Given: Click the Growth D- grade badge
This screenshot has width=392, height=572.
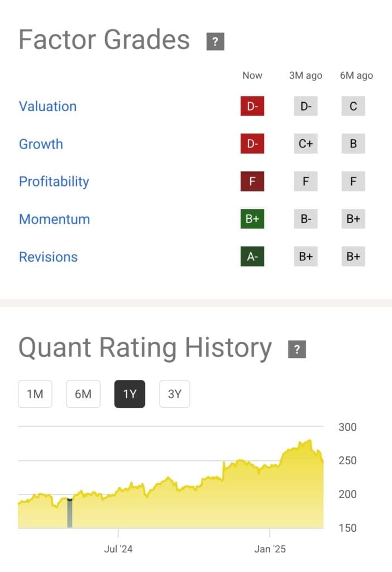Looking at the screenshot, I should [x=252, y=144].
